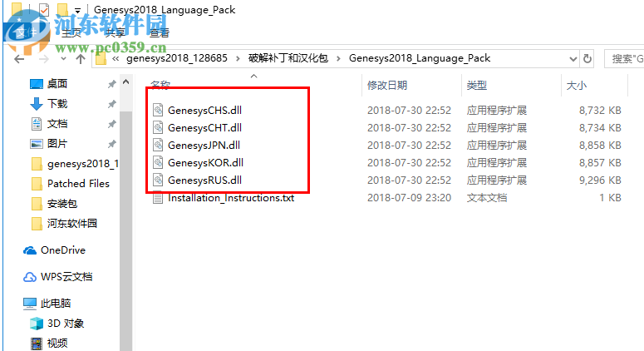Expand the chevron after genesys2018_128685 breadcrumb
Viewport: 644px width, 351px height.
pyautogui.click(x=238, y=59)
